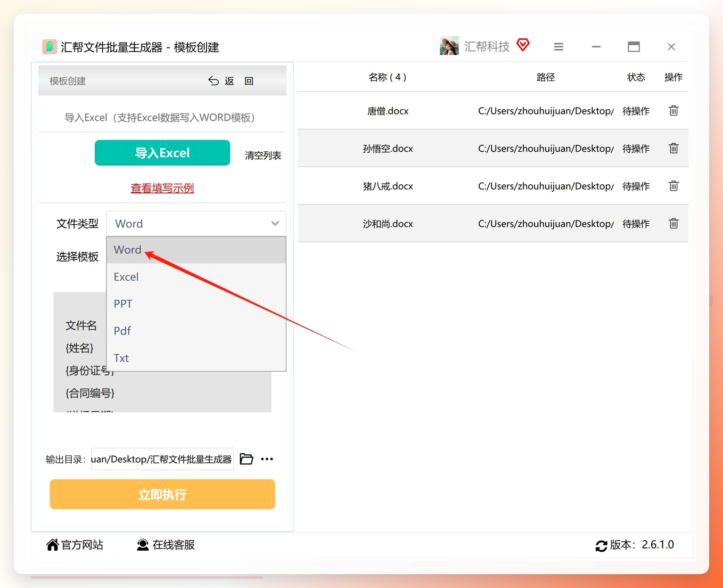Click the orange 立即执行 button

(x=162, y=494)
